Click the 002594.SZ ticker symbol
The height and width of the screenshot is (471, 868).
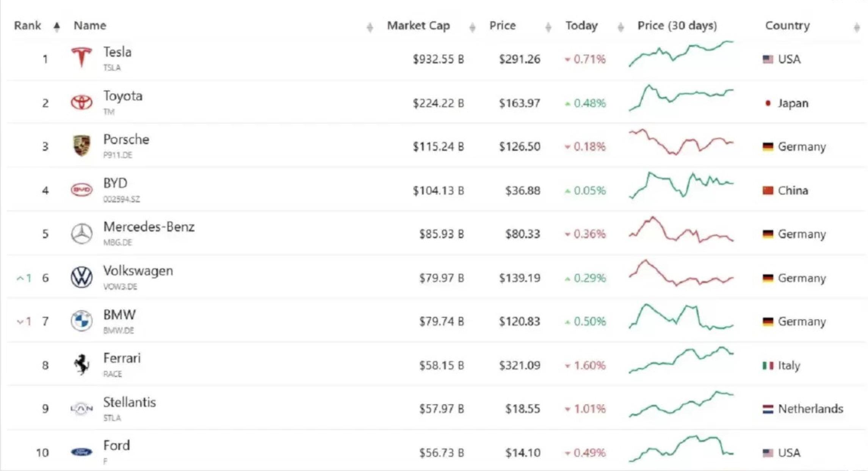click(x=122, y=199)
